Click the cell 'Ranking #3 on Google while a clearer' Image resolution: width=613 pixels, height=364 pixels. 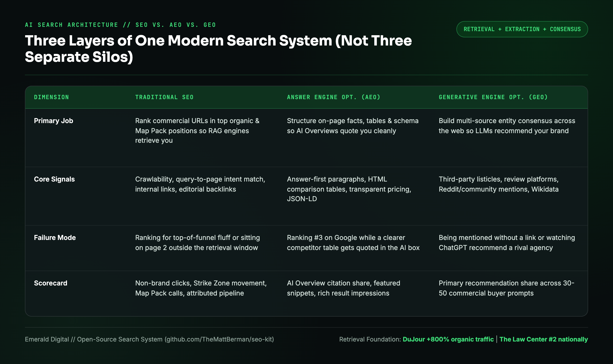click(353, 242)
